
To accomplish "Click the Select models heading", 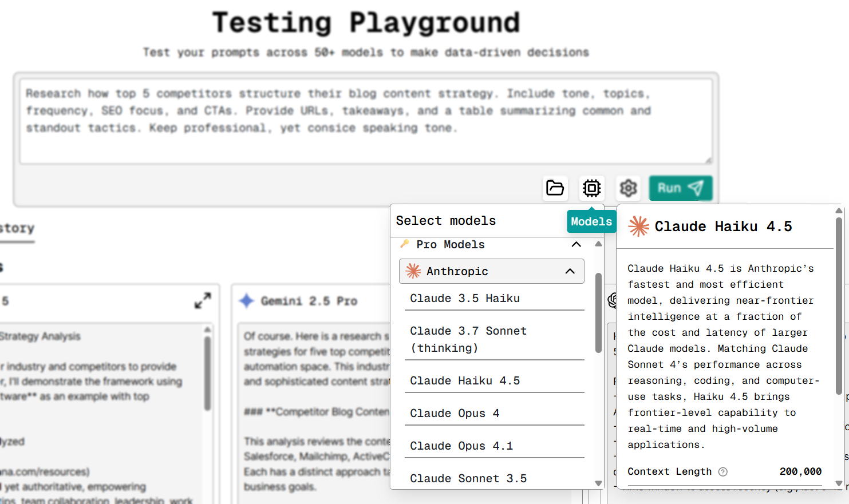I will pyautogui.click(x=446, y=221).
